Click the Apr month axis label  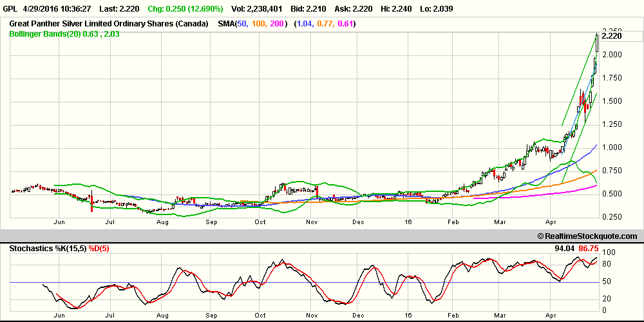551,222
